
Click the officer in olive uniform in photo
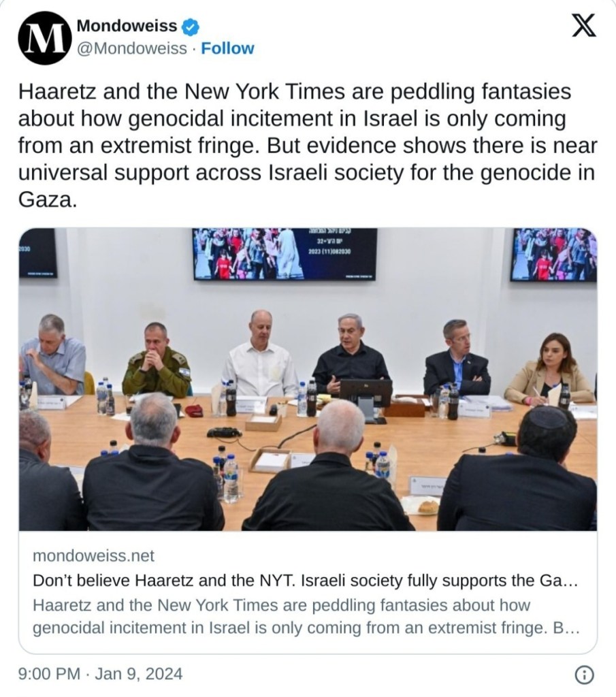click(157, 361)
